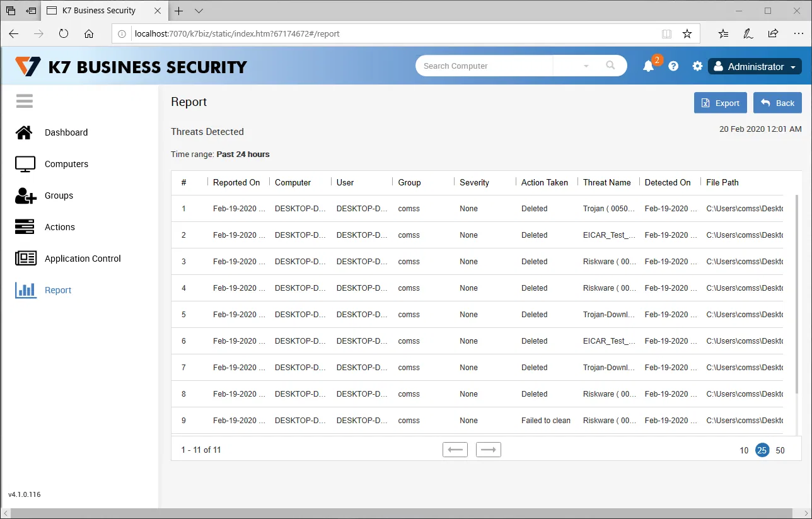Open the Dashboard icon in the sidebar
This screenshot has width=812, height=519.
pyautogui.click(x=24, y=132)
